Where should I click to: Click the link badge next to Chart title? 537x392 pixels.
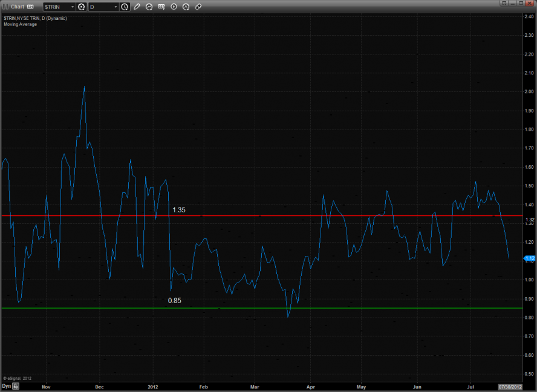tap(30, 7)
